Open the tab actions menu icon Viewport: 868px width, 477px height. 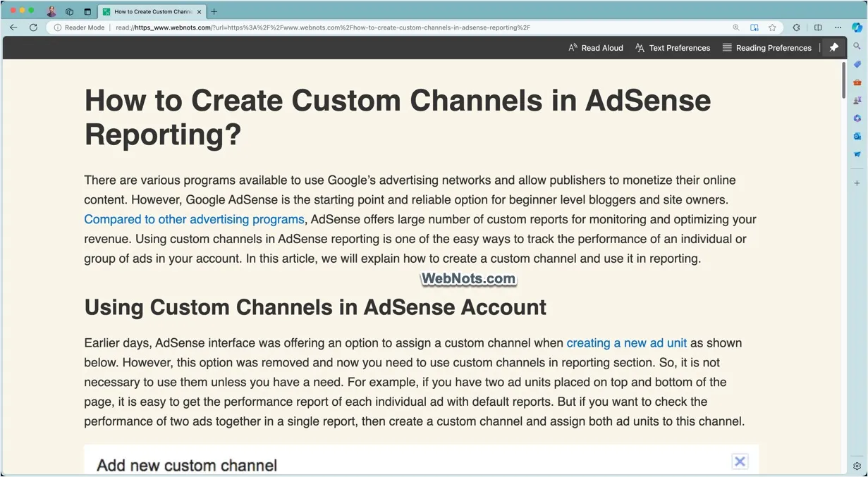(87, 11)
